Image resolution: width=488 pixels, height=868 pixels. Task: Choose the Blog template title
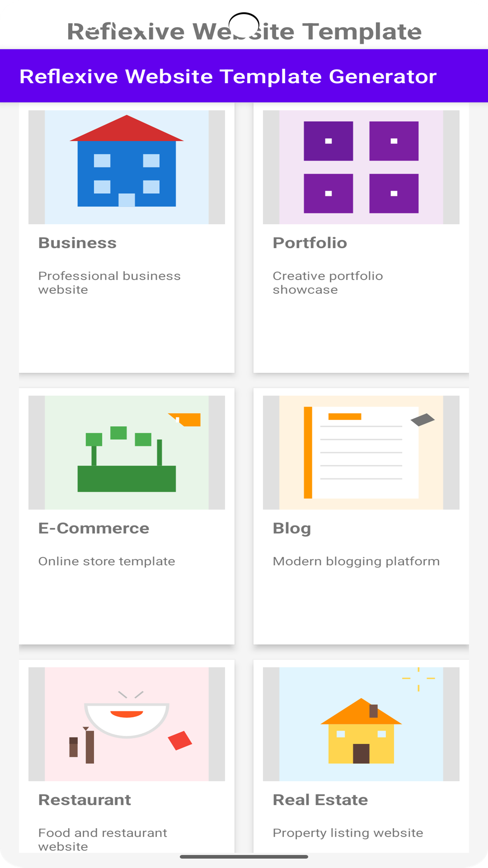[x=292, y=528]
